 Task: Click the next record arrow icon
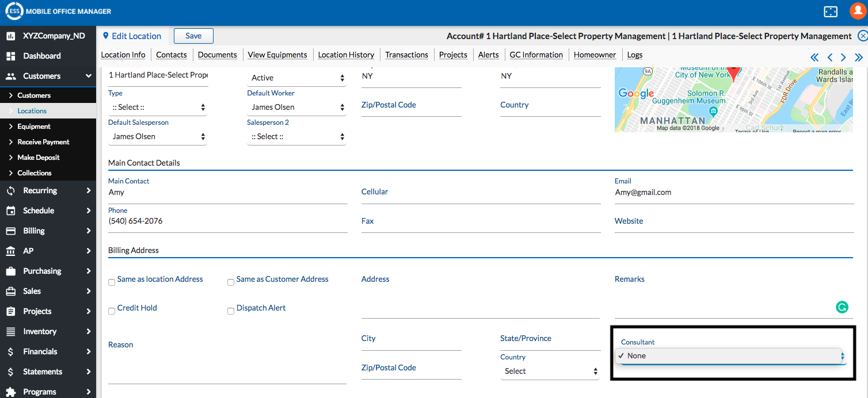[x=843, y=57]
